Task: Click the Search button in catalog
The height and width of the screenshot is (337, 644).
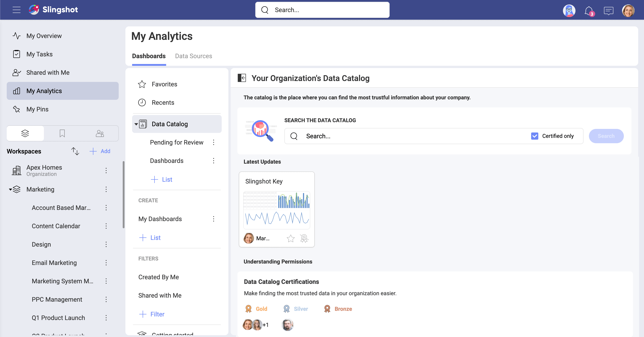Action: click(606, 136)
